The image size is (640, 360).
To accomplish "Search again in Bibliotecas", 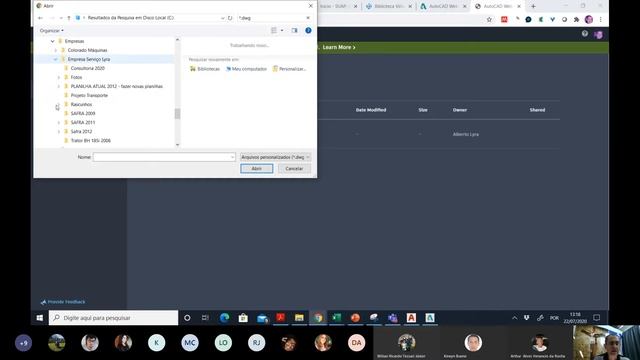I will tap(205, 69).
